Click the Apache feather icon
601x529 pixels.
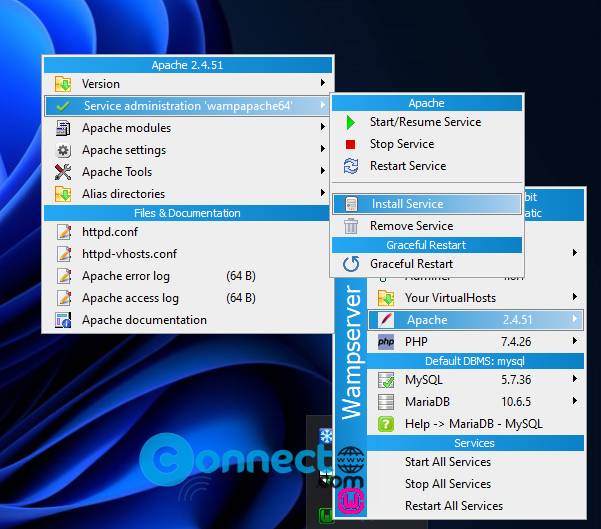[x=386, y=320]
